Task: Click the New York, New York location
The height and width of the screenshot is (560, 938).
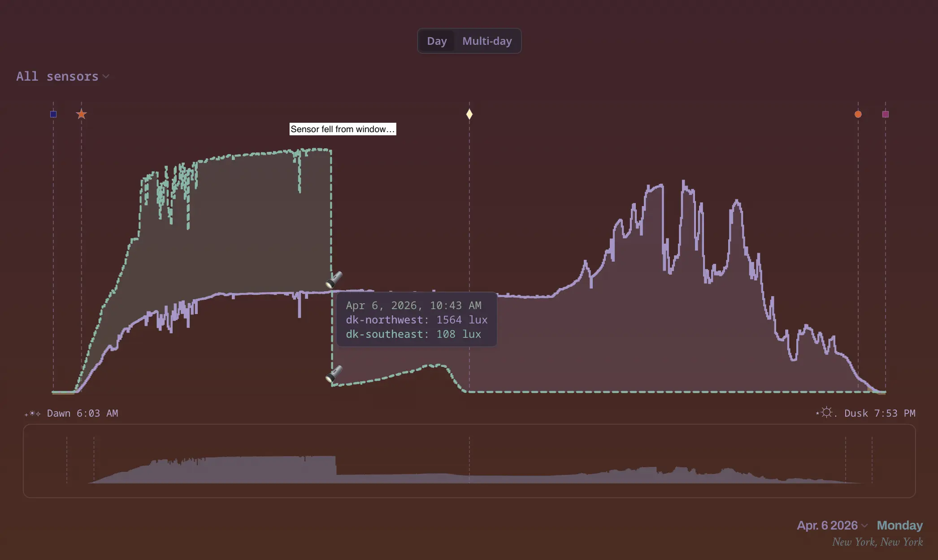Action: [x=877, y=542]
